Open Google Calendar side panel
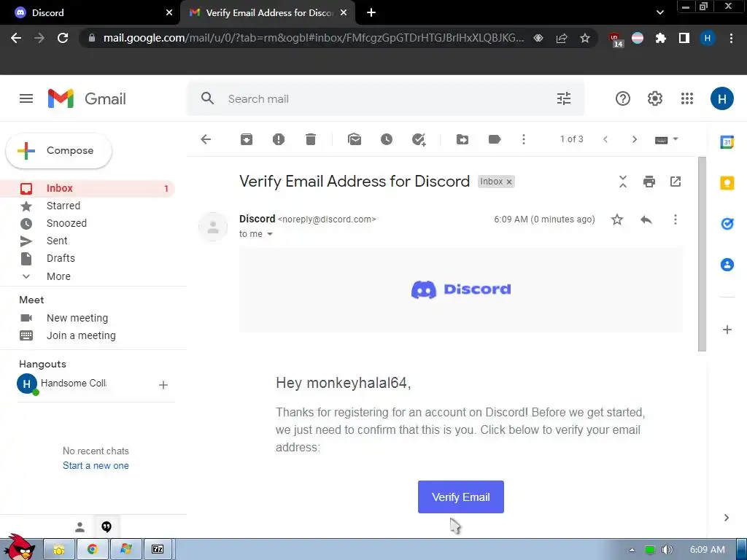The height and width of the screenshot is (560, 747). (x=727, y=142)
